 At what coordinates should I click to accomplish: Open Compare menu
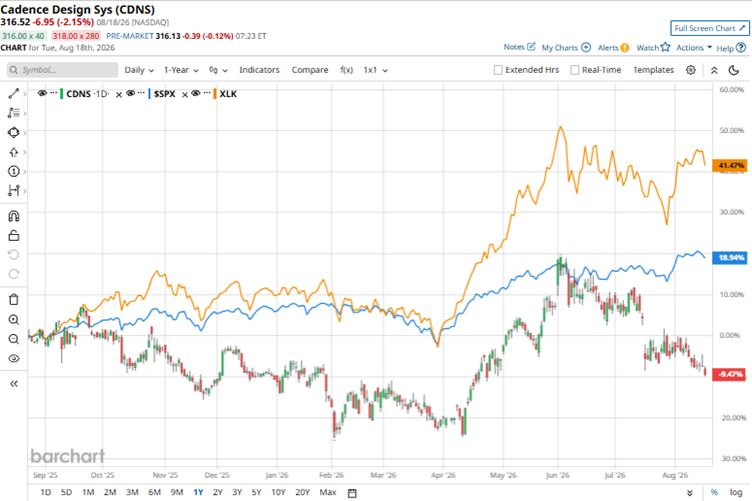310,70
